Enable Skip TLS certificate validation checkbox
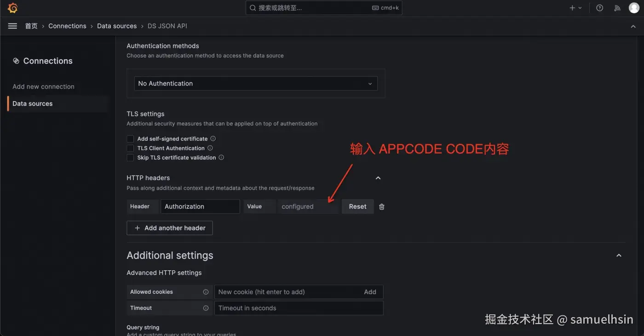Image resolution: width=644 pixels, height=336 pixels. click(131, 158)
